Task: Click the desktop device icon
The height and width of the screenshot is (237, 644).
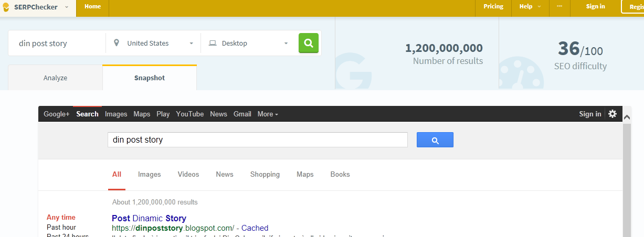Action: [x=213, y=43]
